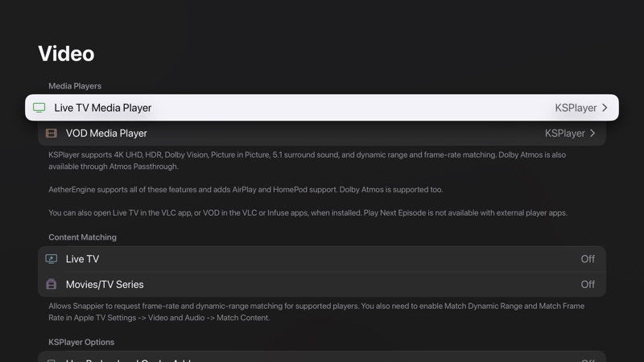Viewport: 644px width, 362px height.
Task: Click the green TV icon beside Live TV Media Player
Action: pyautogui.click(x=39, y=108)
